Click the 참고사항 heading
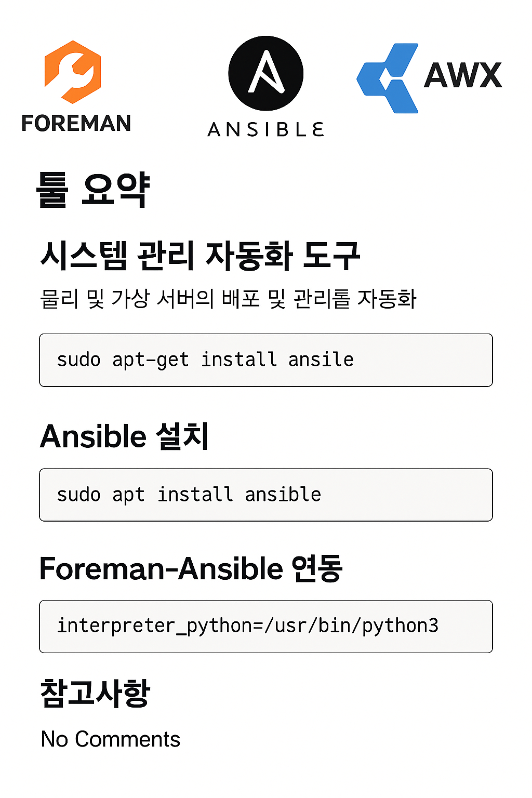This screenshot has height=798, width=532. (95, 694)
